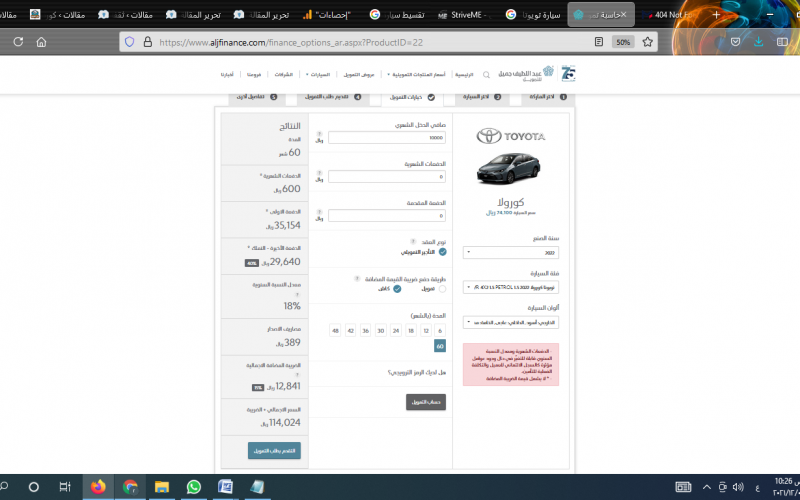This screenshot has width=800, height=500.
Task: Show help for VAT payment method
Action: click(x=357, y=279)
